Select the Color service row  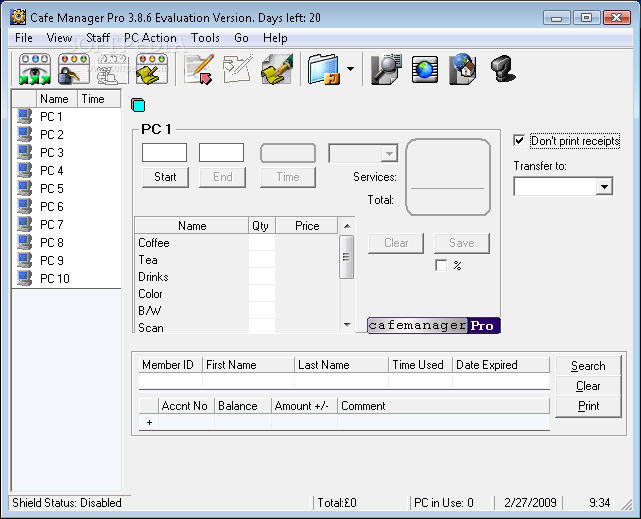tap(236, 294)
